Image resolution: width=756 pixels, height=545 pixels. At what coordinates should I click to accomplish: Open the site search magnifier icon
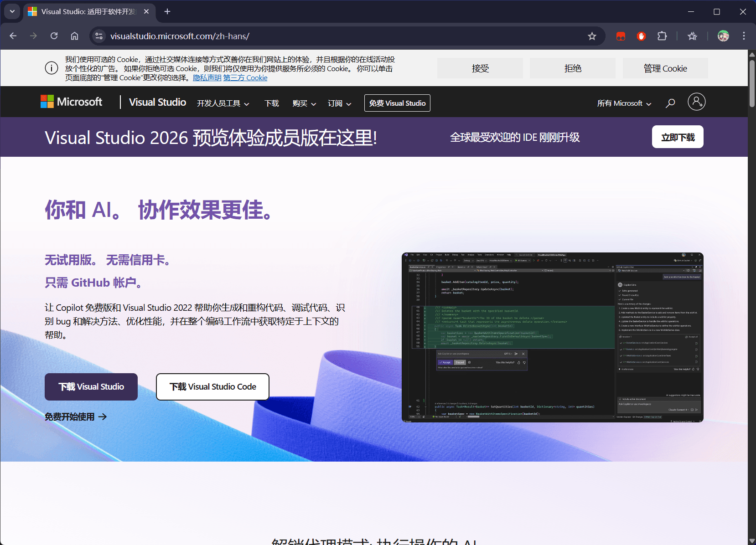tap(670, 103)
